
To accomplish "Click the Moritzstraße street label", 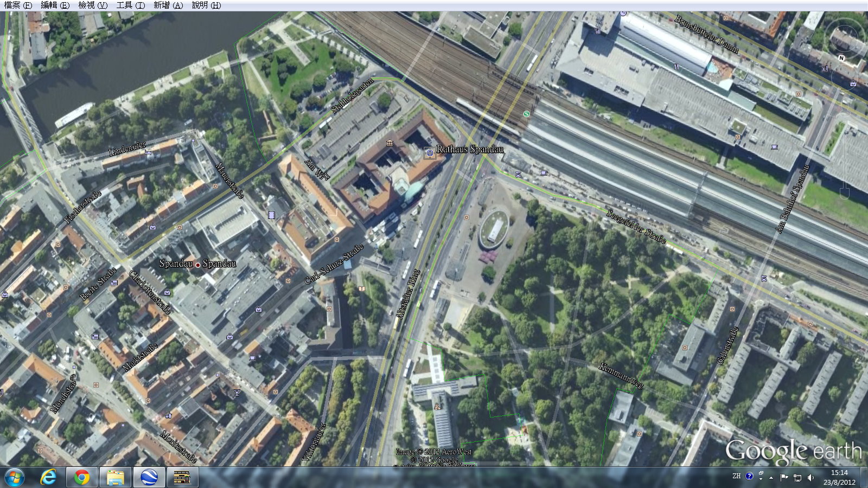I will point(178,447).
